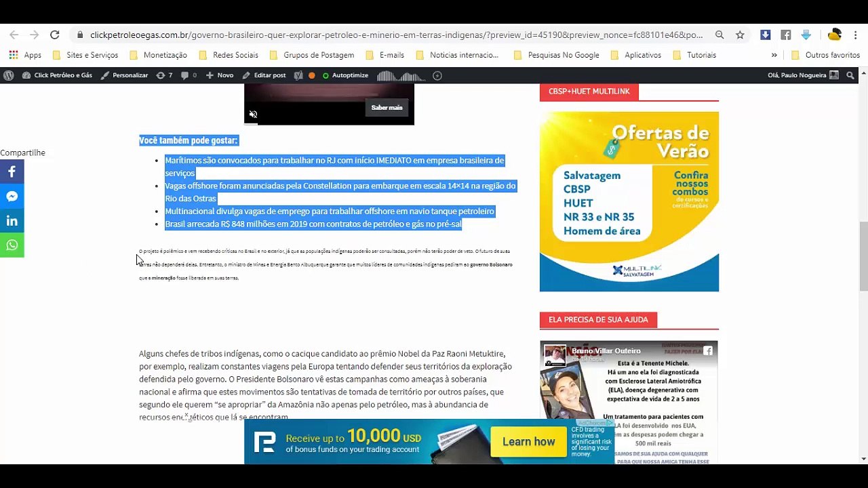This screenshot has width=868, height=488.
Task: Click the AdChoices icon on bottom ad
Action: click(610, 422)
